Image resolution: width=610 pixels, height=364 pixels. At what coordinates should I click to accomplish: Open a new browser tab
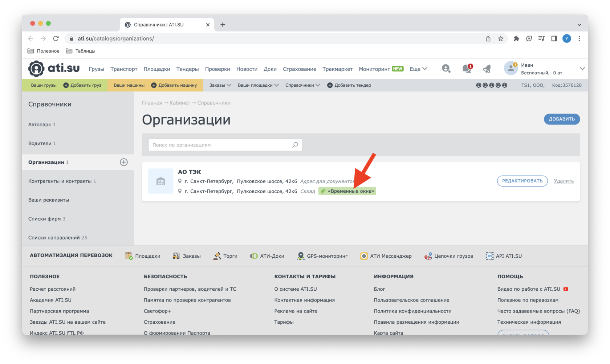[223, 25]
